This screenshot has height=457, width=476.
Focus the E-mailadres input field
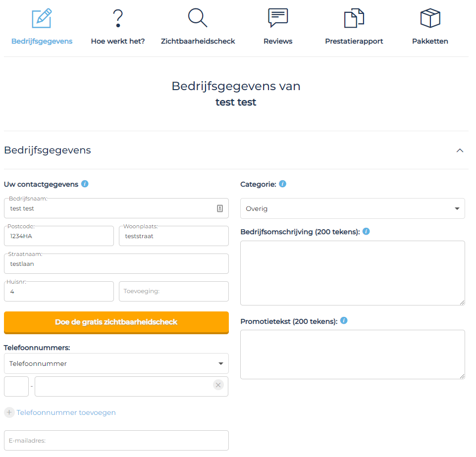(x=116, y=440)
